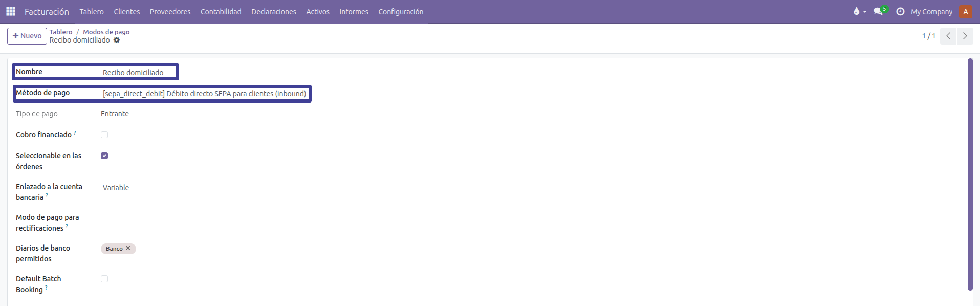980x306 pixels.
Task: Open the Método de pago dropdown
Action: (204, 94)
